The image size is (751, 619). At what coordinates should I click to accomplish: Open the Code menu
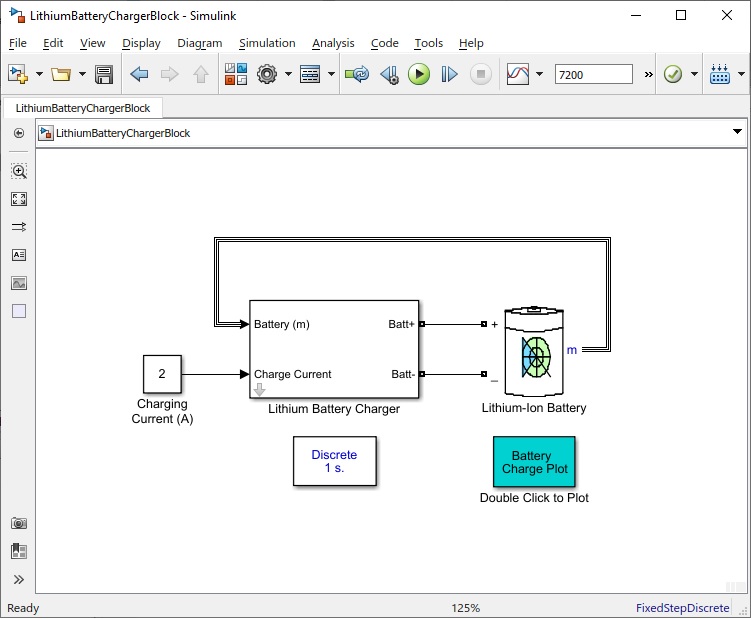pos(385,43)
